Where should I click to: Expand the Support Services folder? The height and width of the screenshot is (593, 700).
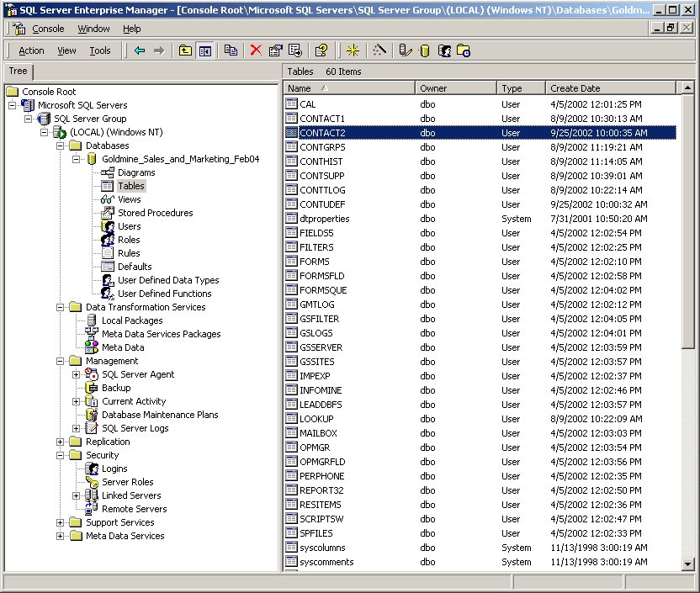[x=61, y=522]
